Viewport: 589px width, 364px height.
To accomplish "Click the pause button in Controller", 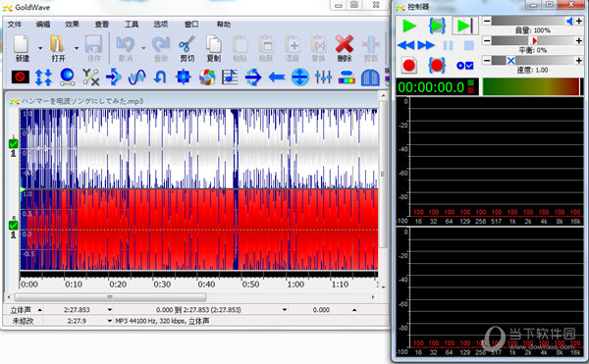I will [448, 45].
